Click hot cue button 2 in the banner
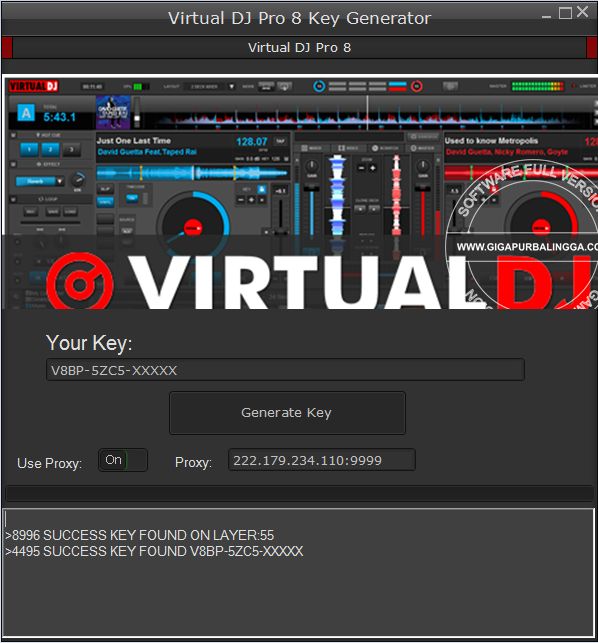Image resolution: width=598 pixels, height=643 pixels. 50,149
